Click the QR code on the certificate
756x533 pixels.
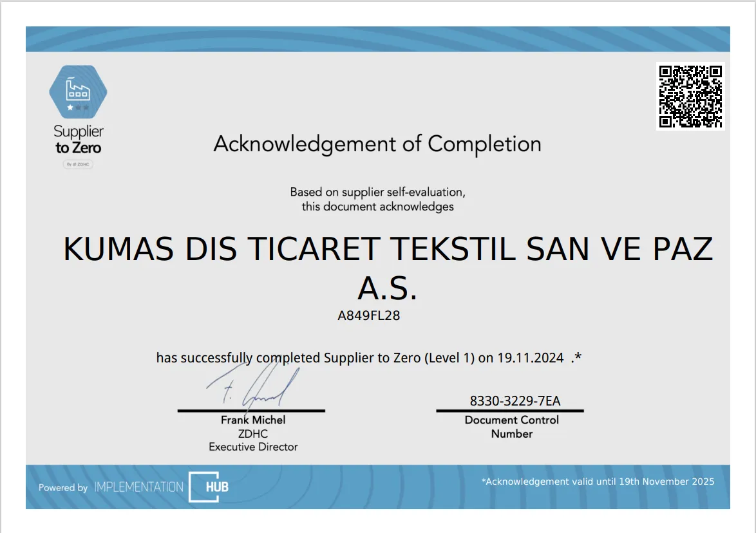(690, 97)
